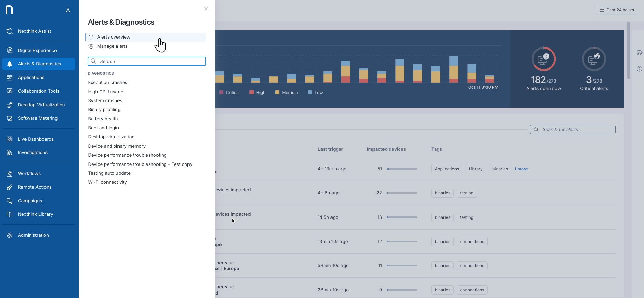This screenshot has width=644, height=298.
Task: Toggle Medium severity in chart legend
Action: point(286,93)
